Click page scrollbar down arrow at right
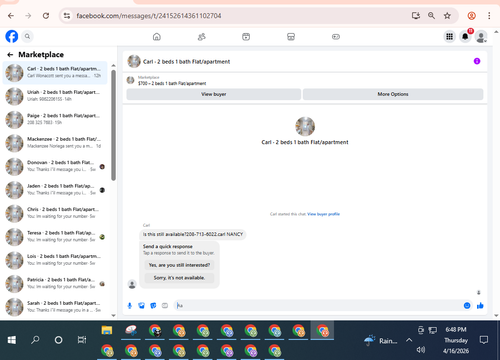The height and width of the screenshot is (360, 500). point(496,315)
